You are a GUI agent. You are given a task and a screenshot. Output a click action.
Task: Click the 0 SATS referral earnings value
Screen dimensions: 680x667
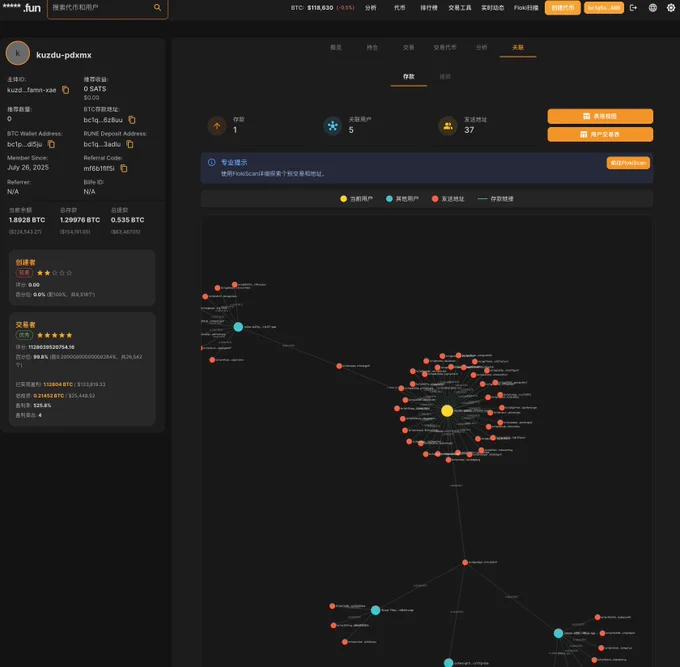tap(95, 89)
